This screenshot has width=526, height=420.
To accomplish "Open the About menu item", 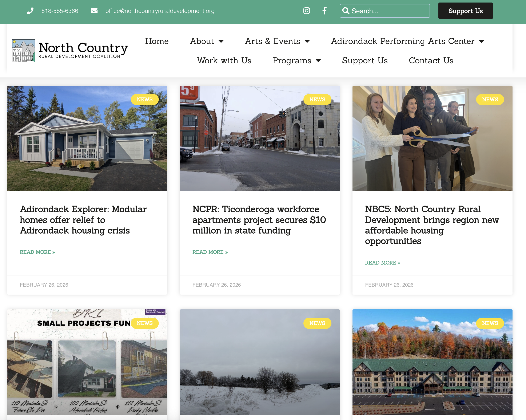I will (x=202, y=41).
